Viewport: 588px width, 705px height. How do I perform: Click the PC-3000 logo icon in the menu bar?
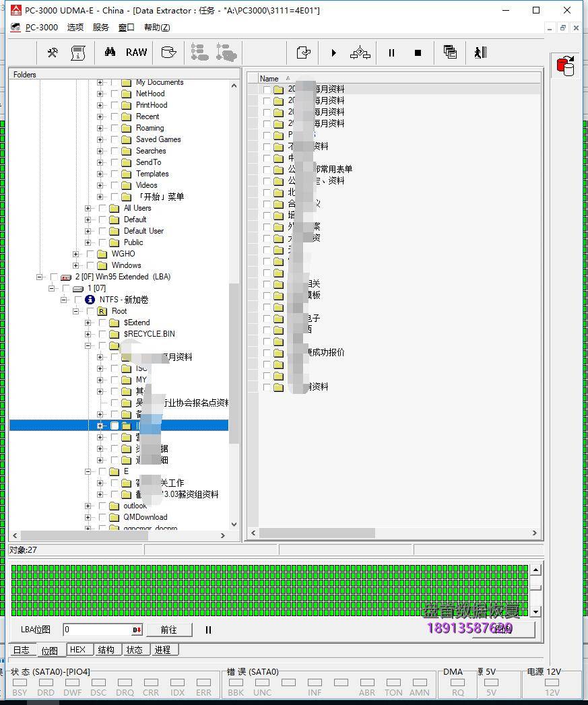click(x=16, y=28)
